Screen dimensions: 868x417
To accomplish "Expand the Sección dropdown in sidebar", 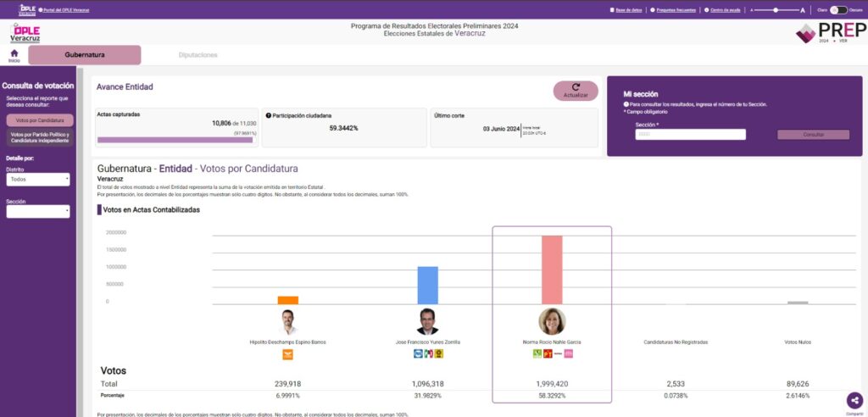I will [39, 212].
